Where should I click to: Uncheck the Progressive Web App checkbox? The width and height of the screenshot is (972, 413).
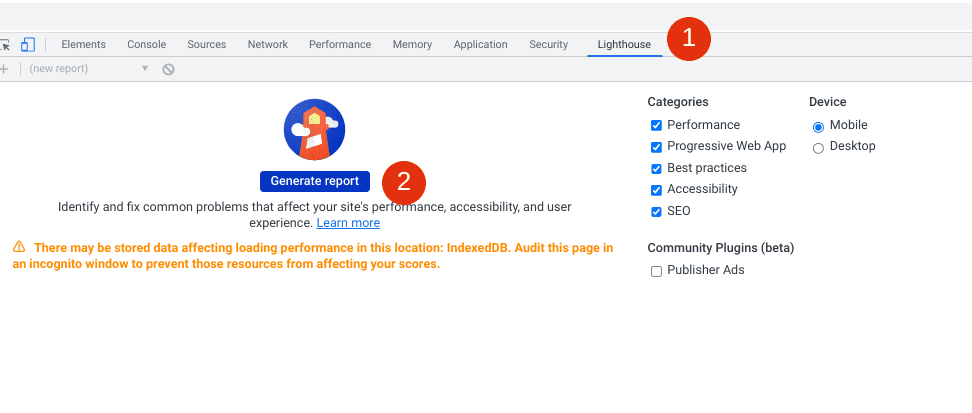click(x=656, y=147)
